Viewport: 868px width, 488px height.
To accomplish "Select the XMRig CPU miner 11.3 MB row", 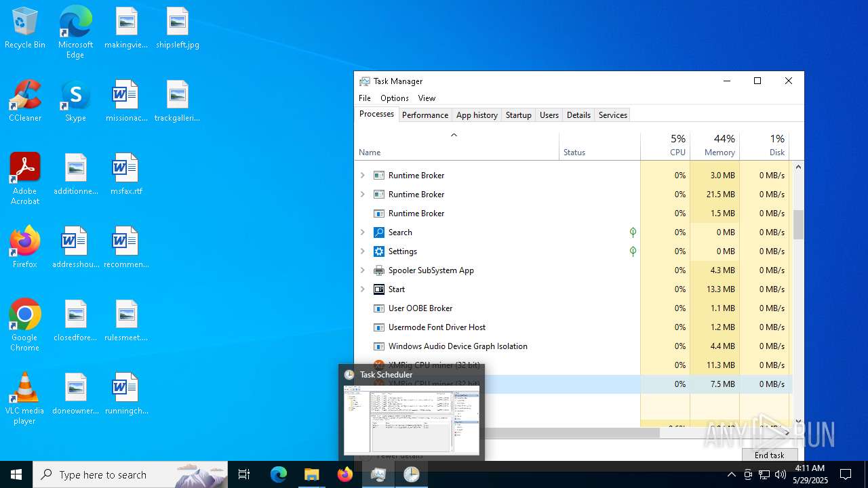I will tap(573, 365).
